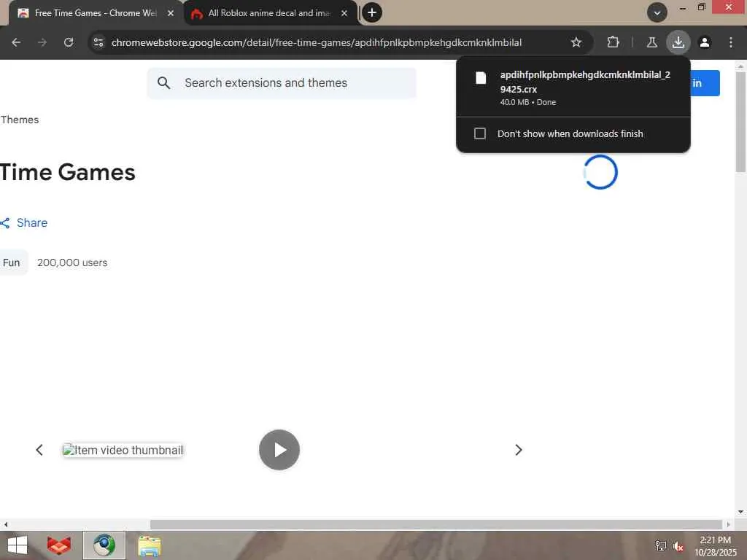Toggle the Downloads toolbar icon
The width and height of the screenshot is (747, 560).
point(678,42)
